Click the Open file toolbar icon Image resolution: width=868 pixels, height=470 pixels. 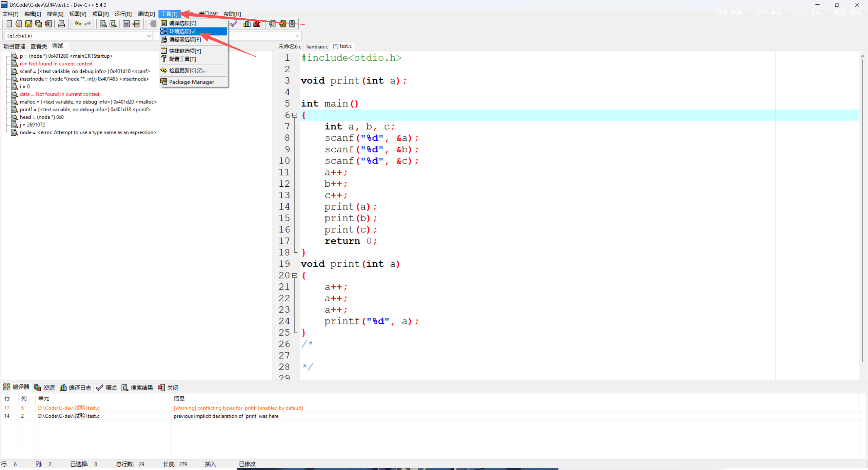pos(19,24)
